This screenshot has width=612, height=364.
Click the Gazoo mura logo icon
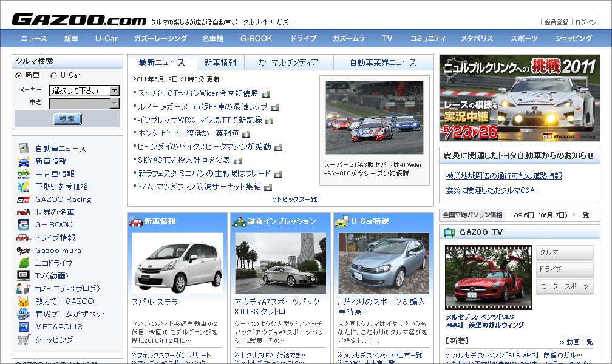click(x=24, y=251)
